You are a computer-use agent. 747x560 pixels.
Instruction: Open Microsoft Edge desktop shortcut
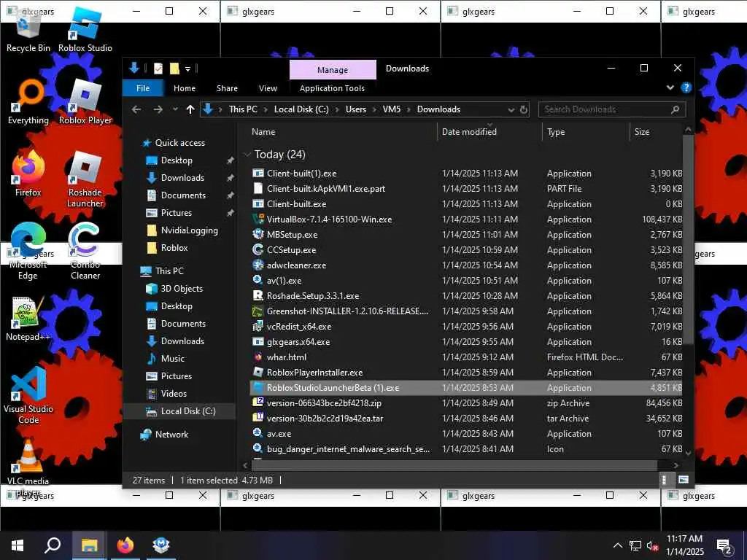[x=28, y=252]
